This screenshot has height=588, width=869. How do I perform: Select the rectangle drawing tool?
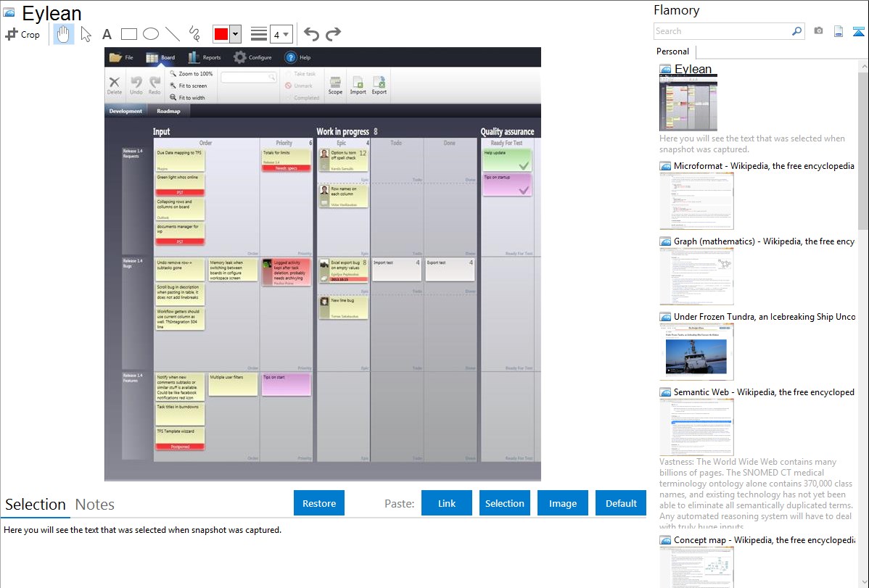128,34
